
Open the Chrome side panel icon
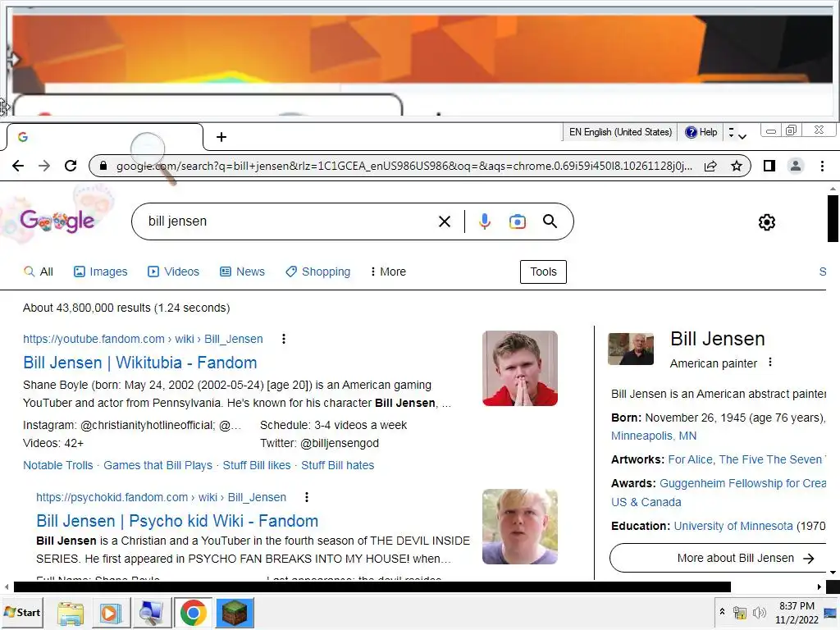coord(769,166)
